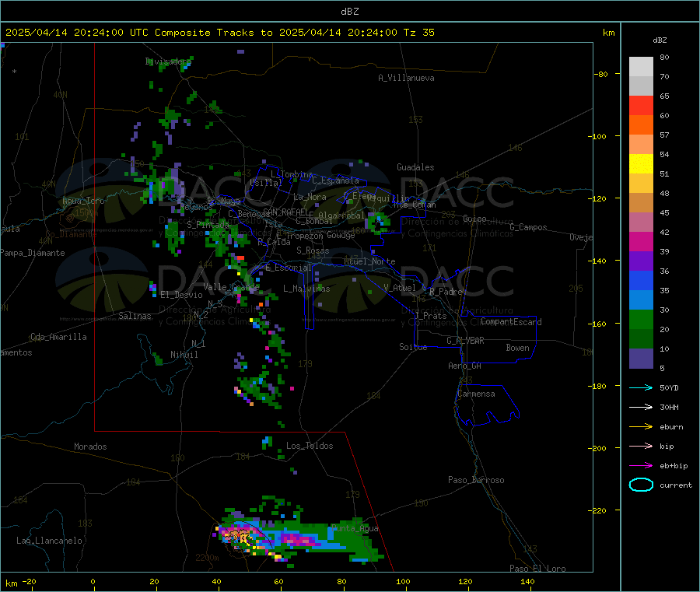This screenshot has width=700, height=592.
Task: Click the G_ALVEAR map label
Action: coord(466,341)
